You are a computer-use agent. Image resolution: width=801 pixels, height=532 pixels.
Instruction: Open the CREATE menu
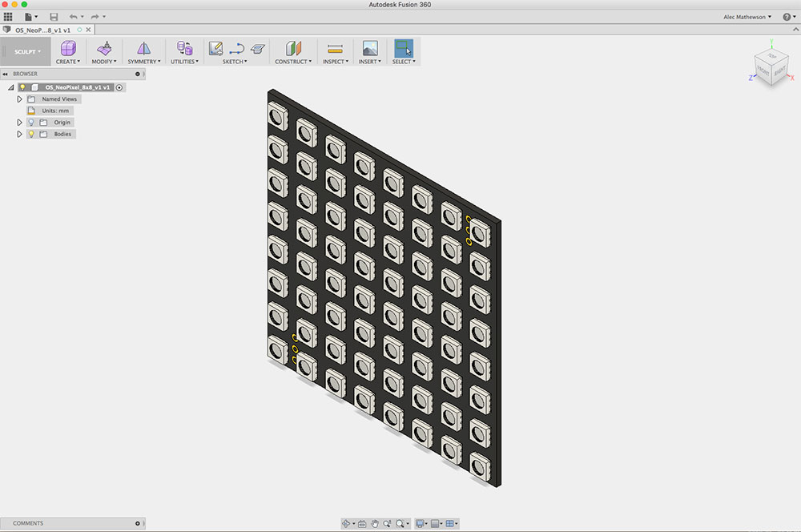[68, 62]
